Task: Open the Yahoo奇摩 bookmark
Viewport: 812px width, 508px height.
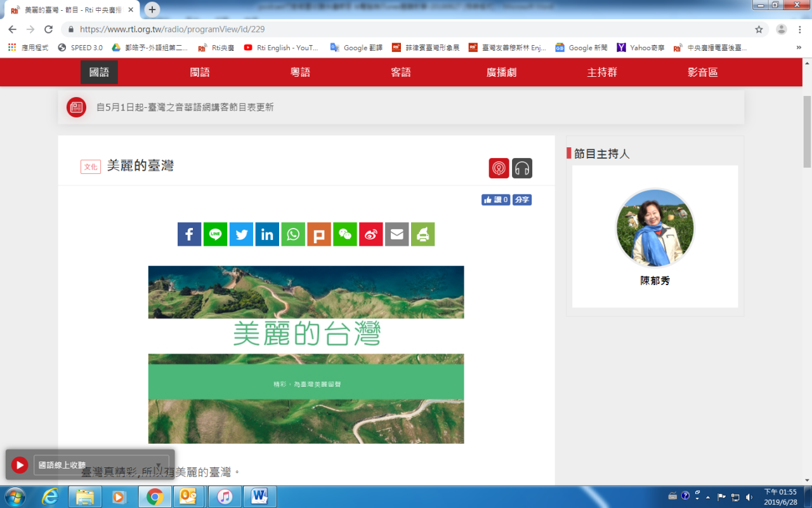Action: click(x=641, y=48)
